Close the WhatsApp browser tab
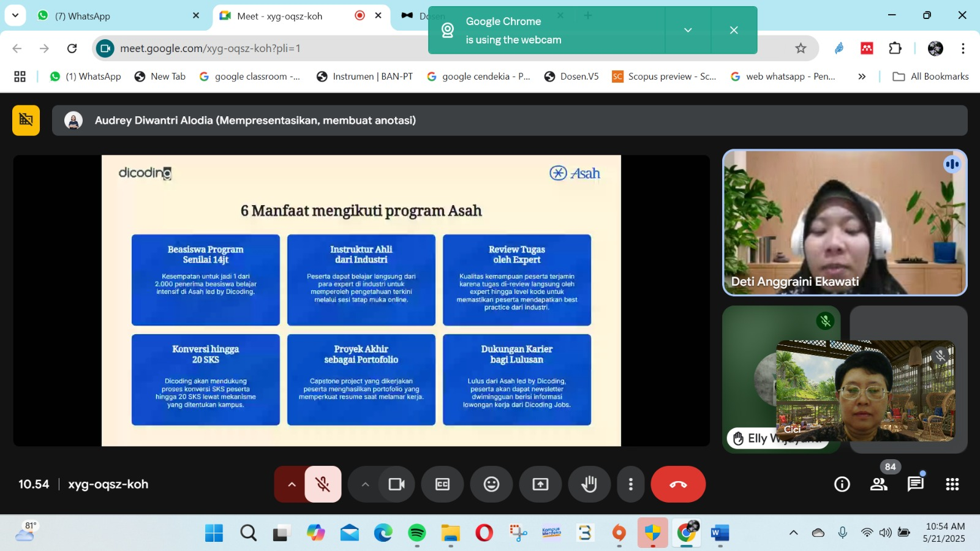The image size is (980, 551). tap(196, 15)
